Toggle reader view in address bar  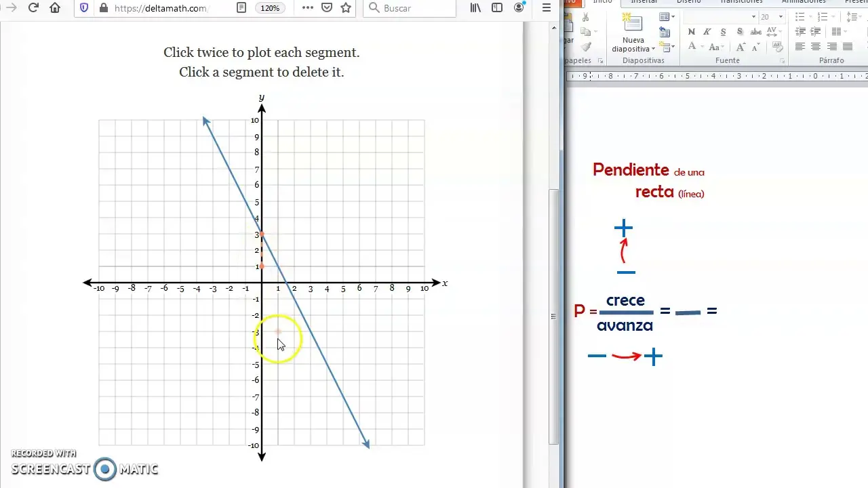tap(241, 8)
